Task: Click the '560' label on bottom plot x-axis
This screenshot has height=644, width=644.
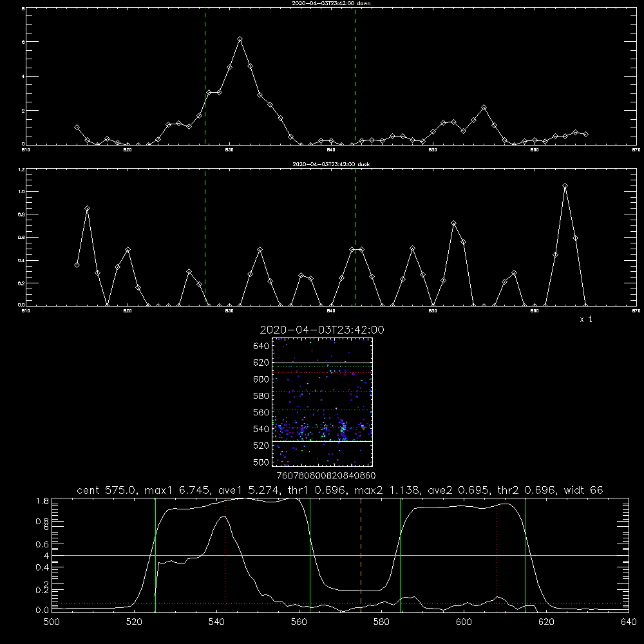Action: coord(299,622)
